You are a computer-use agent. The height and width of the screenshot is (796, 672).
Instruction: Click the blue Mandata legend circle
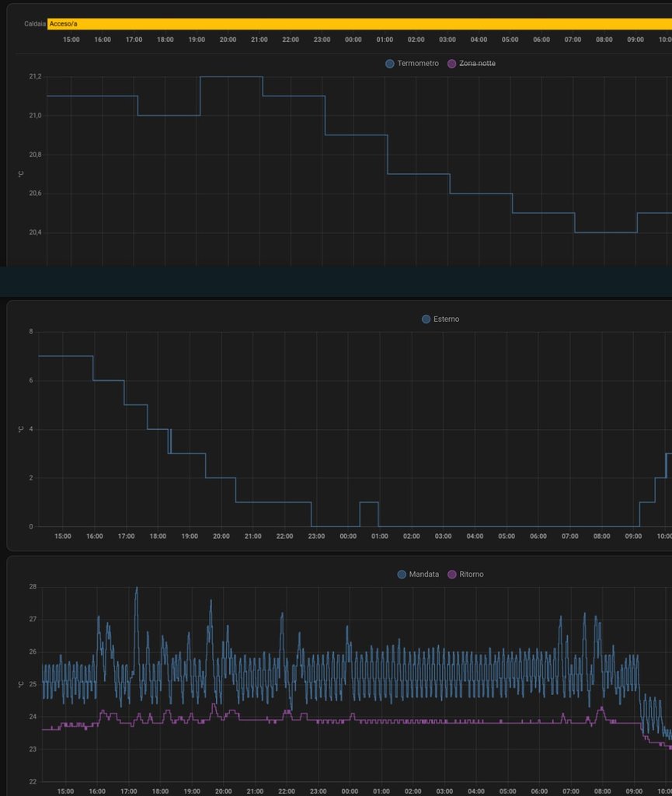point(402,574)
